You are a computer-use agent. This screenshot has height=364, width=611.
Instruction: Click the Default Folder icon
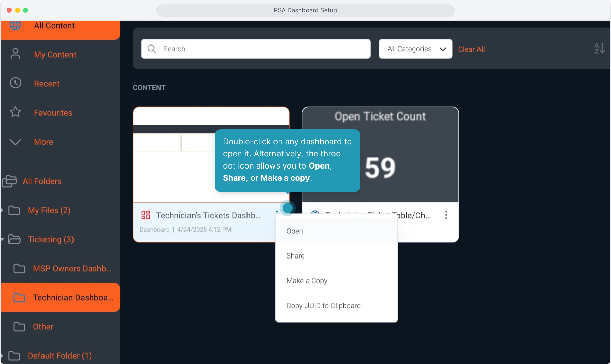pyautogui.click(x=14, y=356)
